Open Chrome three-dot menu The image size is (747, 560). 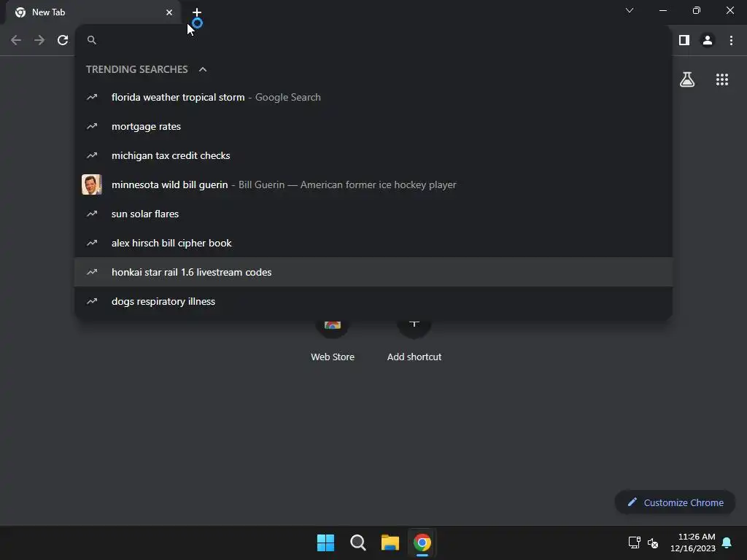[x=731, y=40]
